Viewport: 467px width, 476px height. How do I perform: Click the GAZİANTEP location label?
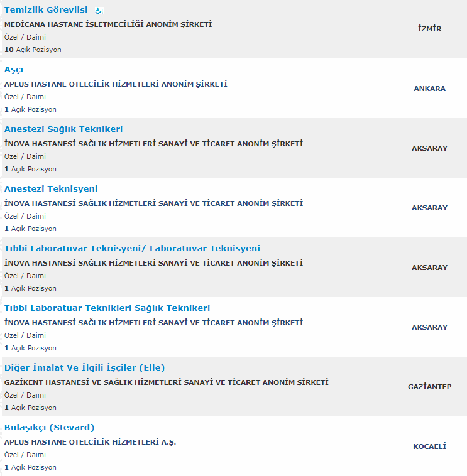click(430, 387)
